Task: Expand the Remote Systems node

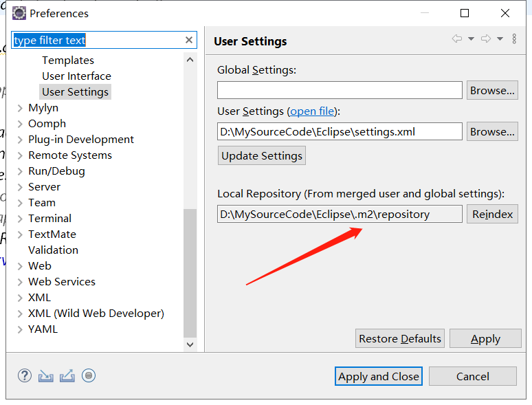Action: [20, 155]
